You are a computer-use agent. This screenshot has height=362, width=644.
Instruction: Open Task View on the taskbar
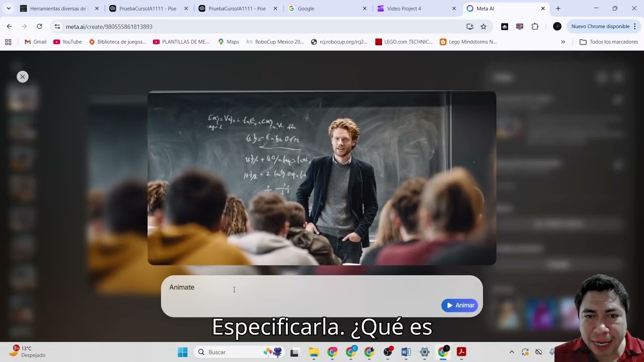pos(294,352)
